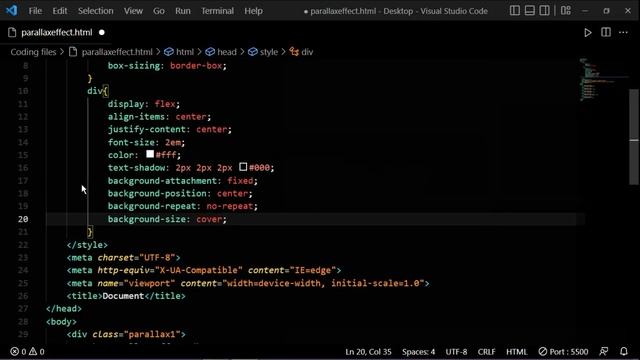Viewport: 640px width, 360px height.
Task: Click 'text-shadow' property on line 16
Action: [136, 168]
